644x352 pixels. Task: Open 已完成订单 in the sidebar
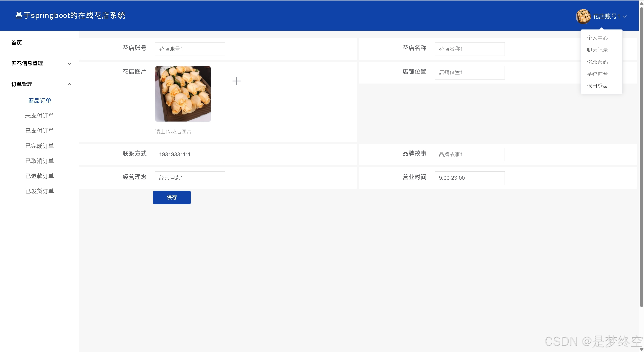[40, 145]
